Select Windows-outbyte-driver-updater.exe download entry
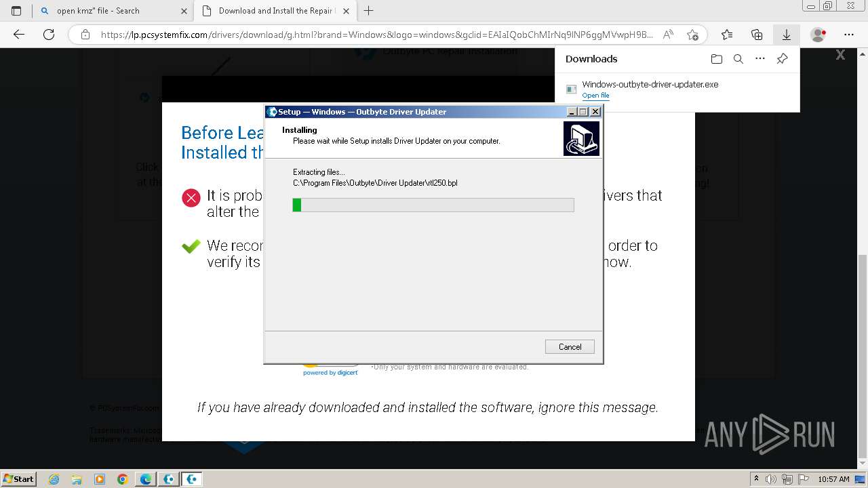The height and width of the screenshot is (488, 868). coord(678,89)
